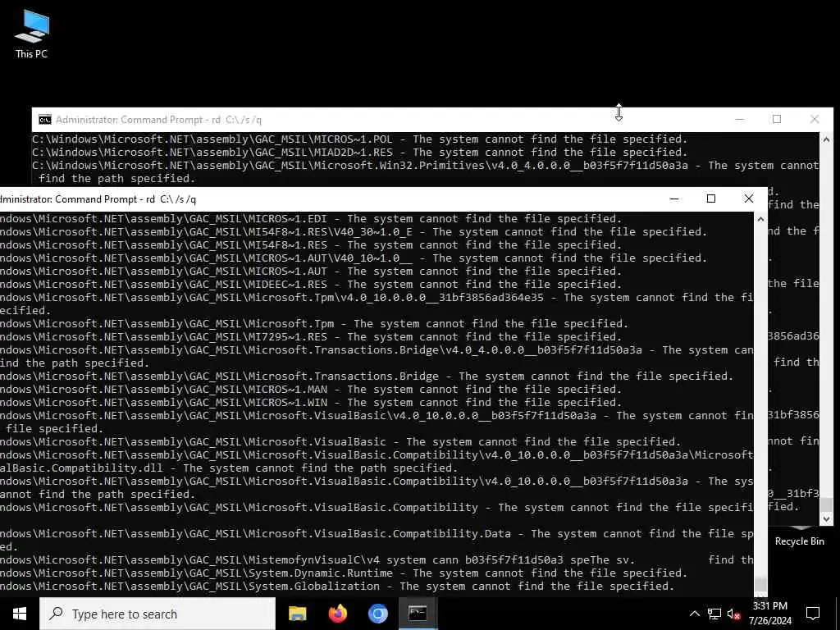Image resolution: width=840 pixels, height=630 pixels.
Task: Close the front Command Prompt window
Action: (749, 199)
